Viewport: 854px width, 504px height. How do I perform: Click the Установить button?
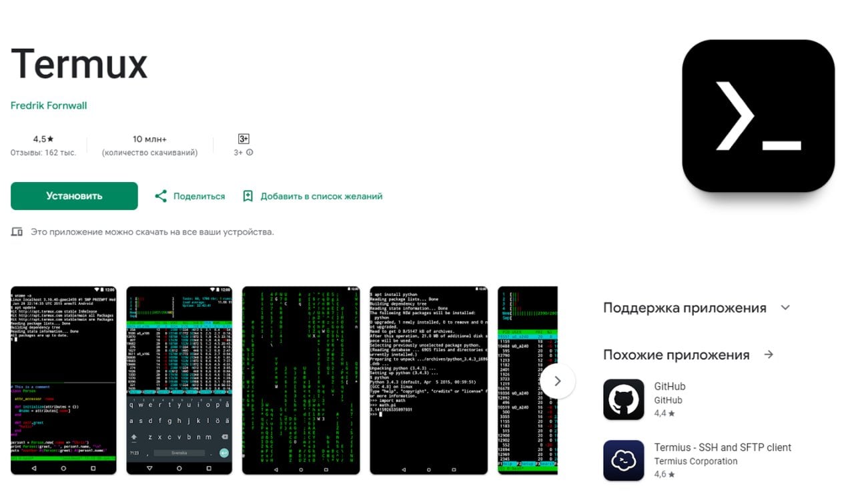73,195
